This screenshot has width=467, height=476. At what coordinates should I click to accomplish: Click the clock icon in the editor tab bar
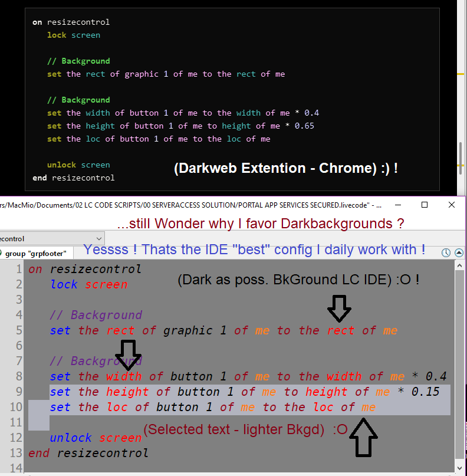click(446, 252)
